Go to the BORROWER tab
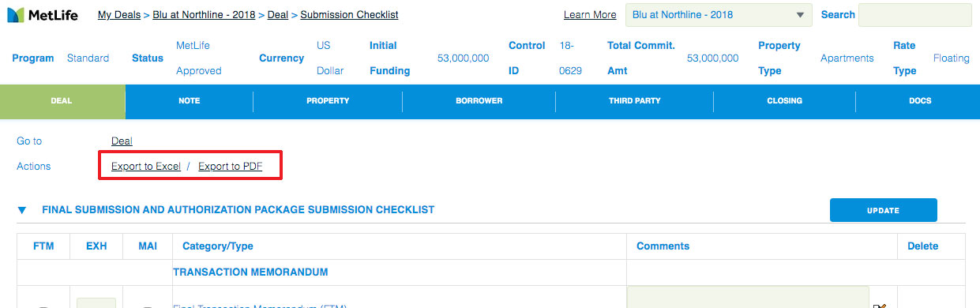The image size is (980, 308). [x=479, y=101]
